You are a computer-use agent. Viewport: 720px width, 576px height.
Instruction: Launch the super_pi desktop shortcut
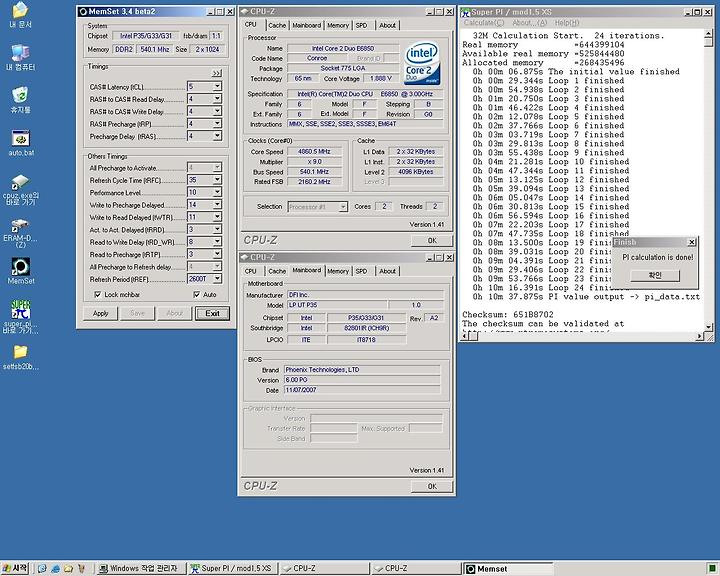point(20,316)
